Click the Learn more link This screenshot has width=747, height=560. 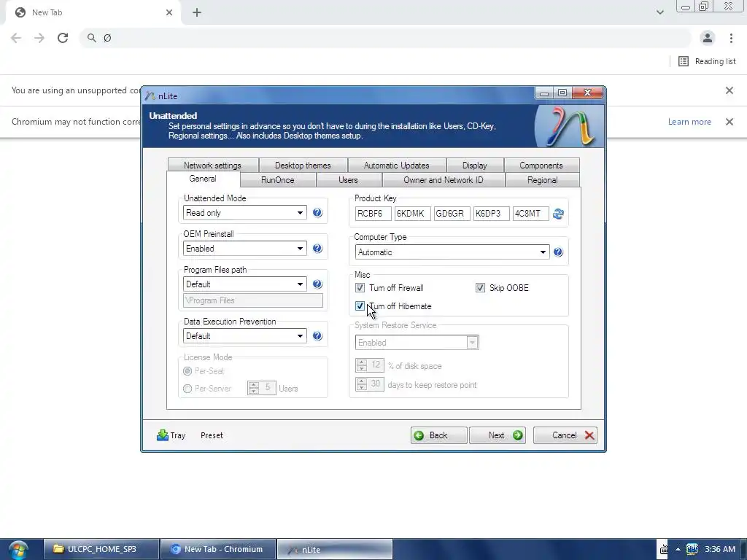689,122
